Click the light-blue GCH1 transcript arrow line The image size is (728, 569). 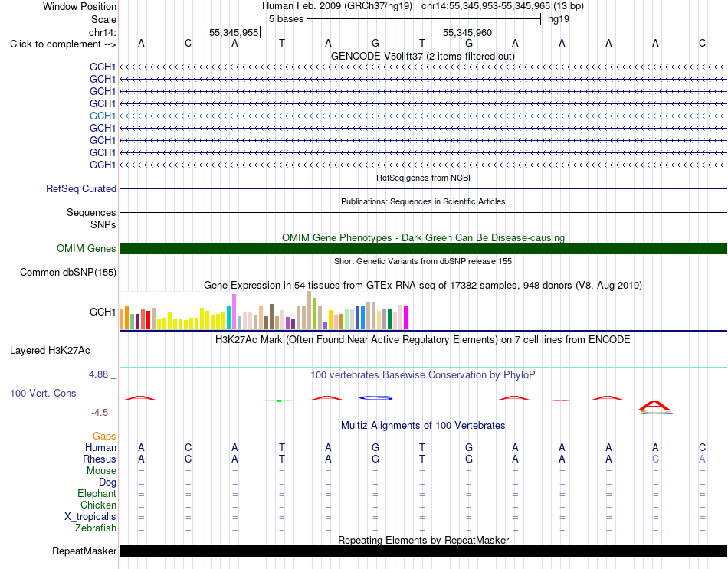424,116
